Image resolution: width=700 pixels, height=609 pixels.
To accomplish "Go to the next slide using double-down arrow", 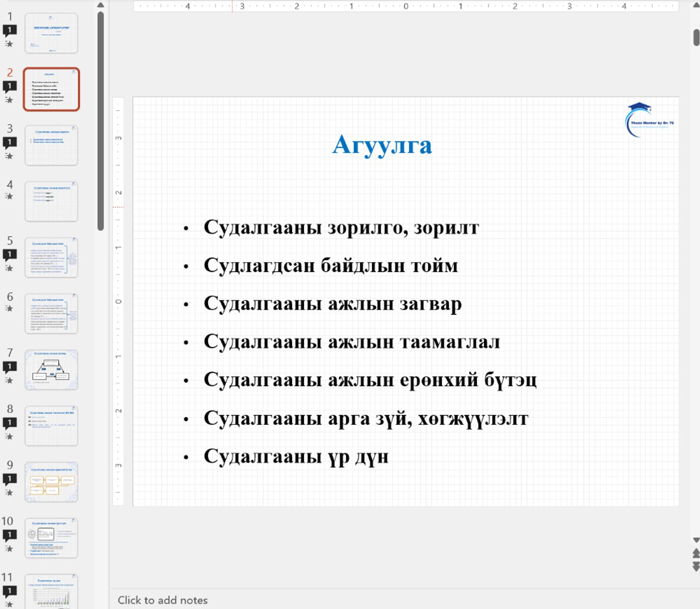I will point(696,567).
